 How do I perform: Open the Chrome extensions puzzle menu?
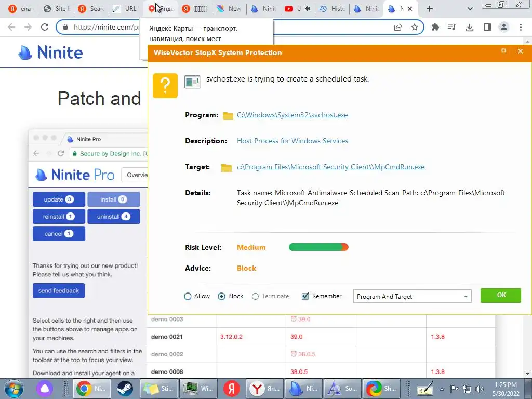point(435,27)
